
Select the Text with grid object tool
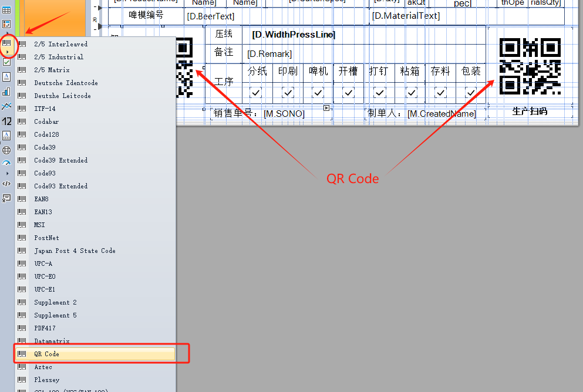point(6,136)
